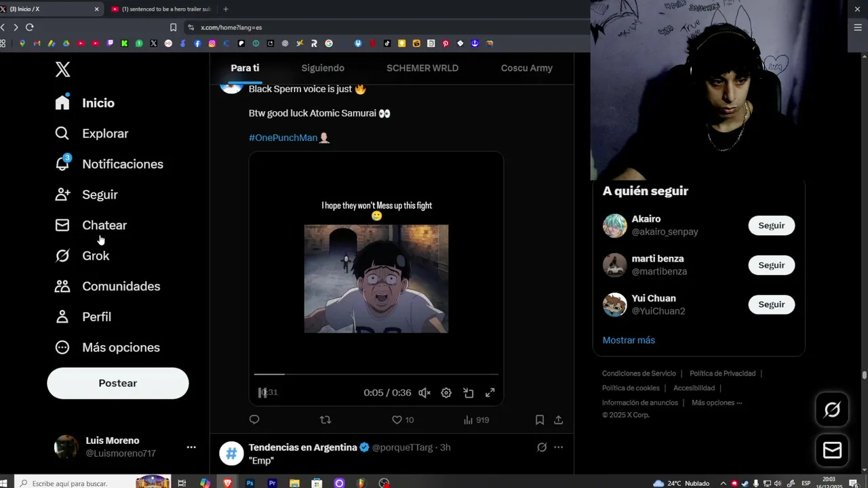The width and height of the screenshot is (868, 488).
Task: Open Premiere Pro from the taskbar
Action: [x=272, y=483]
